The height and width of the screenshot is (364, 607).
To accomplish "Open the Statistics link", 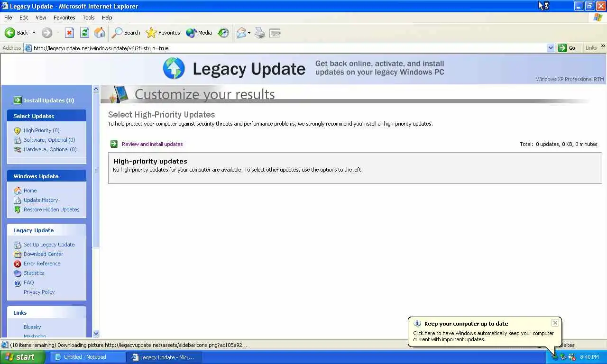I will 34,273.
